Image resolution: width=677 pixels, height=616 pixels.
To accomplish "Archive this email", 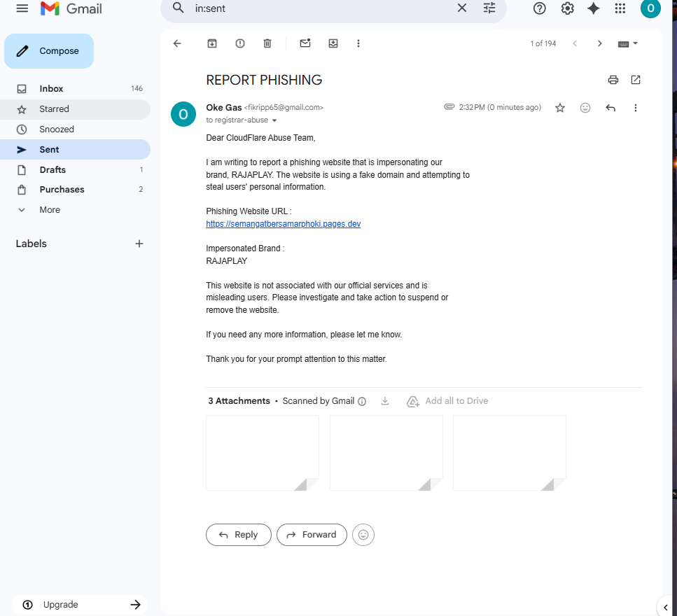I will pos(212,43).
